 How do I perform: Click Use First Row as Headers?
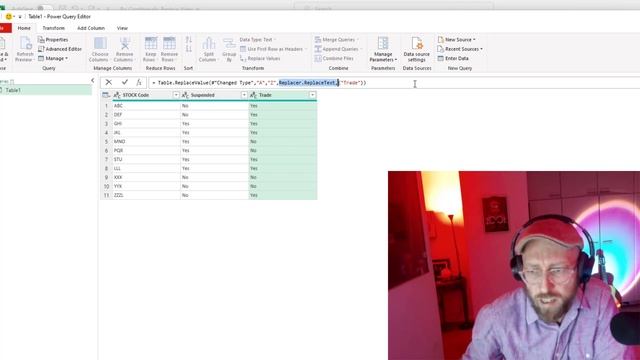pos(272,49)
